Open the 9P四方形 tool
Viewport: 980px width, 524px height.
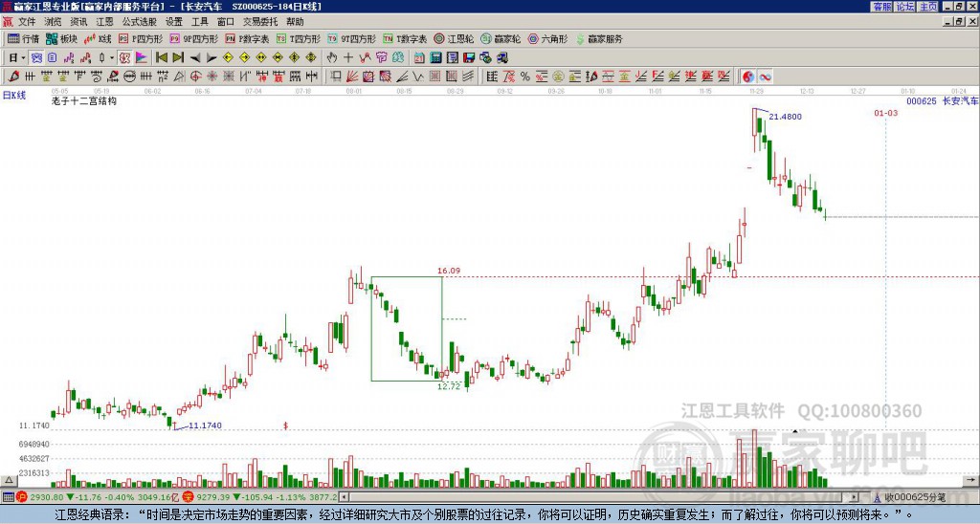(x=193, y=38)
